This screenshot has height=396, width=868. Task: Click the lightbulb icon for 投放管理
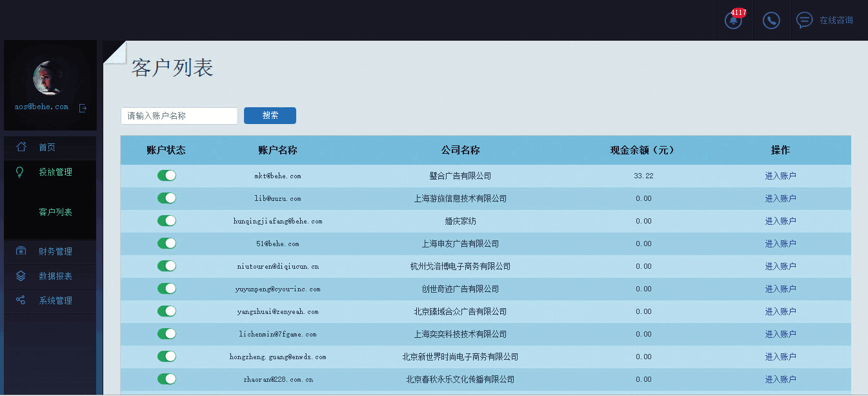click(x=21, y=172)
